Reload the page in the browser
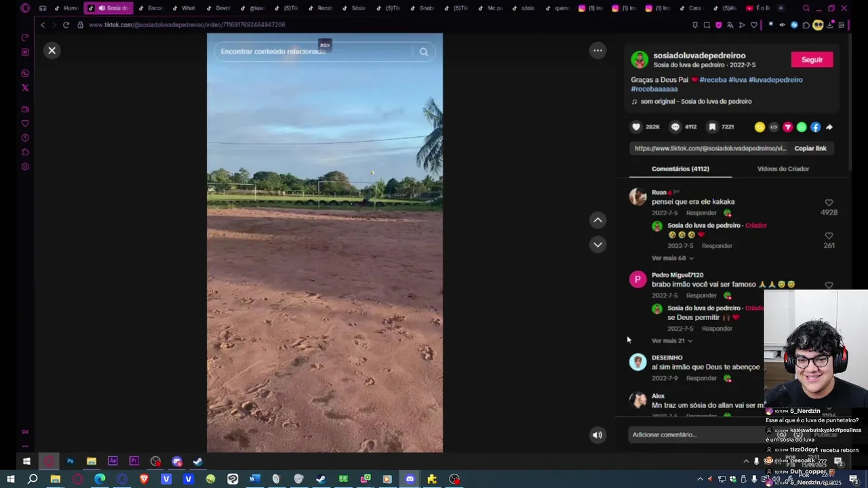The image size is (868, 488). coord(66,25)
